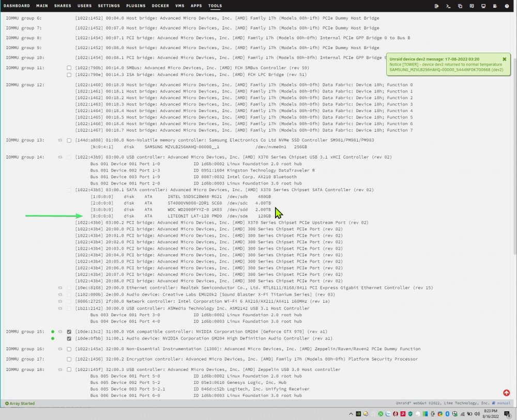Expand the Windows tray hidden icons chevron
The height and width of the screenshot is (420, 517).
[351, 414]
